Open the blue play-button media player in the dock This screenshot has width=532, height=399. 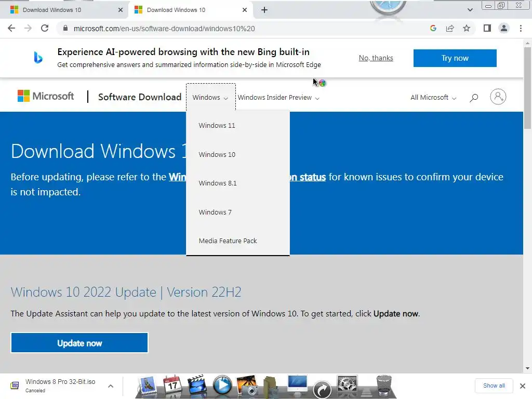tap(222, 386)
